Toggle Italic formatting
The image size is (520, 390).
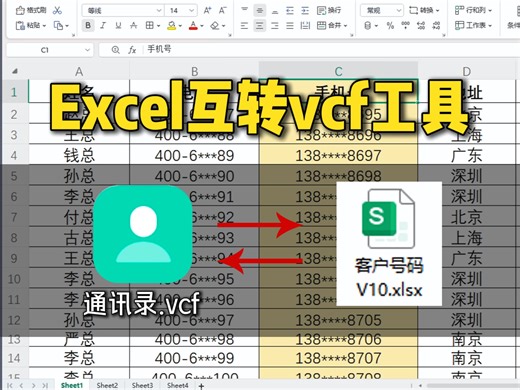pos(103,25)
